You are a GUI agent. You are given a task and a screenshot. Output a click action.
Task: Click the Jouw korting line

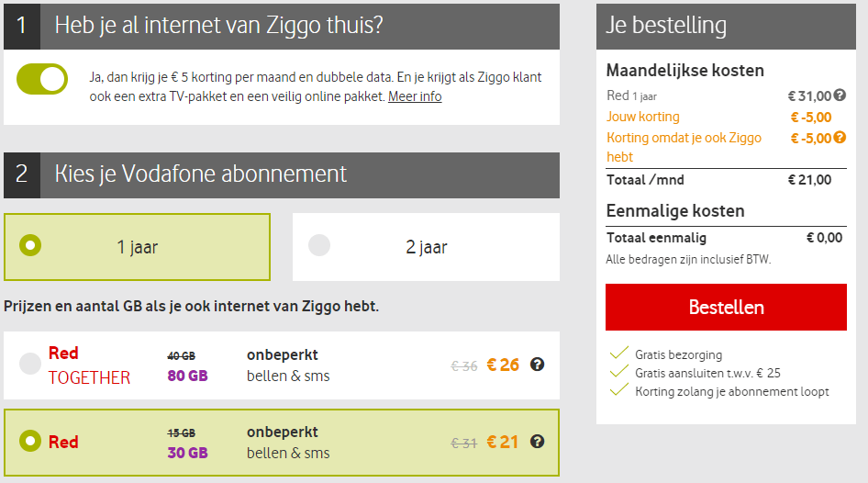click(x=643, y=117)
